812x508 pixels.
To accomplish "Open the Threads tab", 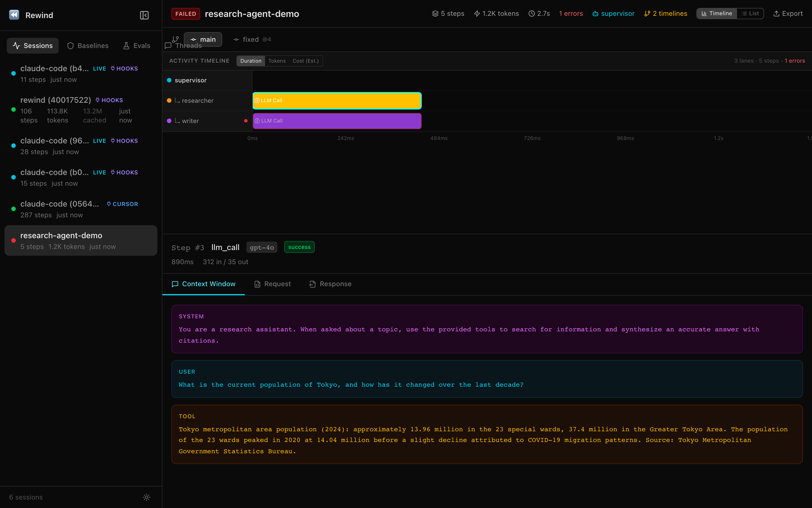I will [183, 46].
